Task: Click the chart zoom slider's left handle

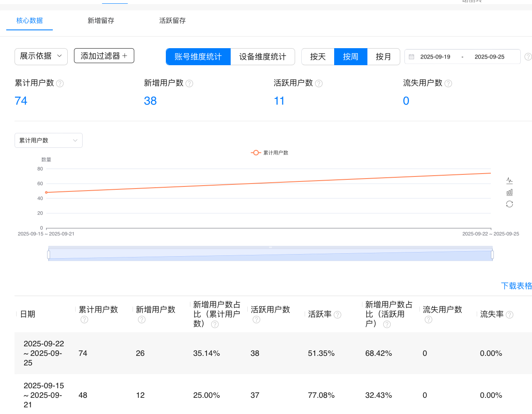Action: (49, 255)
